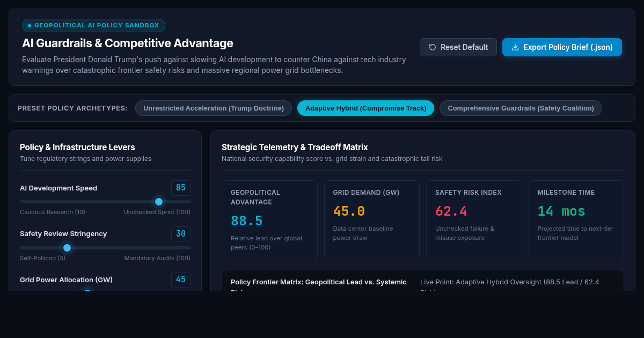Click the Geopolitical AI Policy Sandbox badge
This screenshot has height=338, width=644.
click(x=93, y=25)
